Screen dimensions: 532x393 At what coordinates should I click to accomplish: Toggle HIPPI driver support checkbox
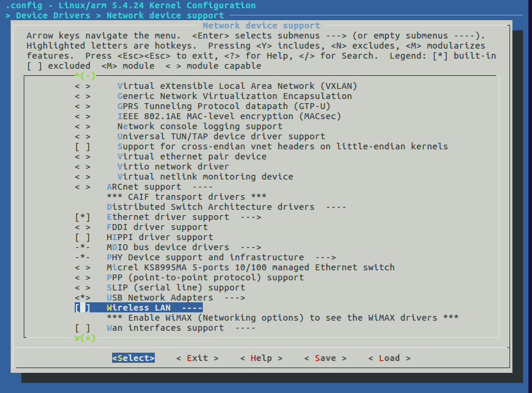pos(82,237)
